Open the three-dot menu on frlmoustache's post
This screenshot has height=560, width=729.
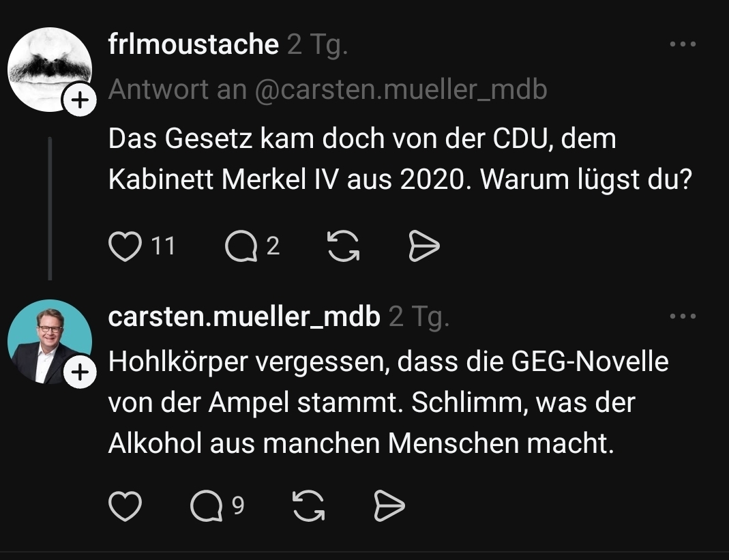[x=683, y=44]
